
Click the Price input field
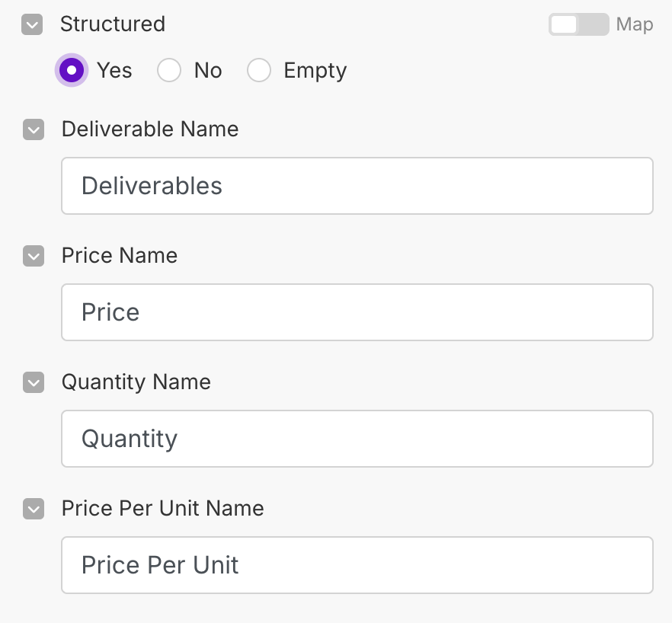click(x=357, y=312)
